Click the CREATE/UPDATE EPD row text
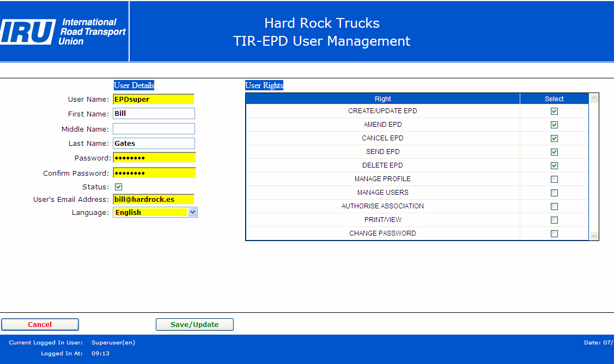 (x=382, y=111)
